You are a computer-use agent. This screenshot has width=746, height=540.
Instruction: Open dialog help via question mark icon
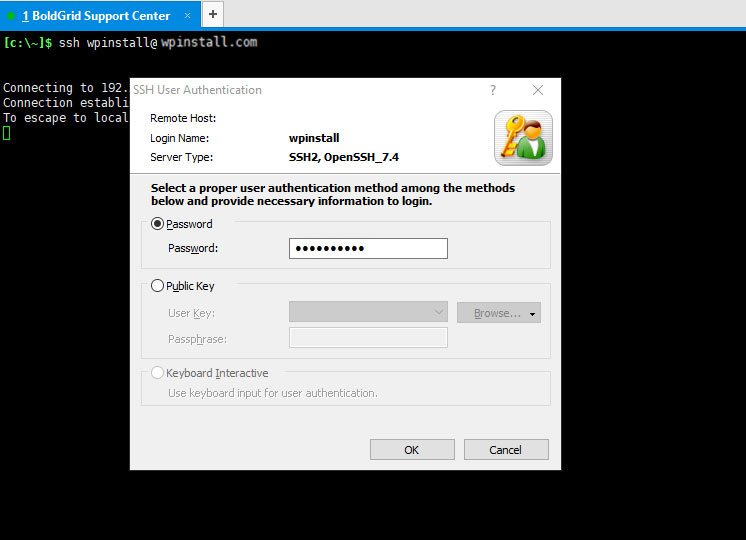(x=493, y=90)
